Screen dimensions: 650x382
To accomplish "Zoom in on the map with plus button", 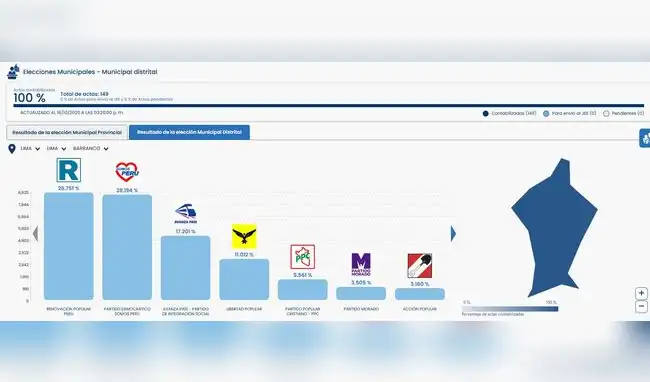I will tap(641, 293).
